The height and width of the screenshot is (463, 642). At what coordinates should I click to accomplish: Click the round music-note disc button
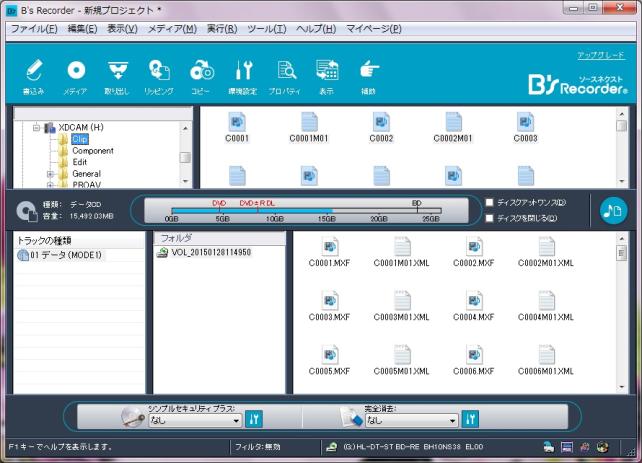click(613, 211)
